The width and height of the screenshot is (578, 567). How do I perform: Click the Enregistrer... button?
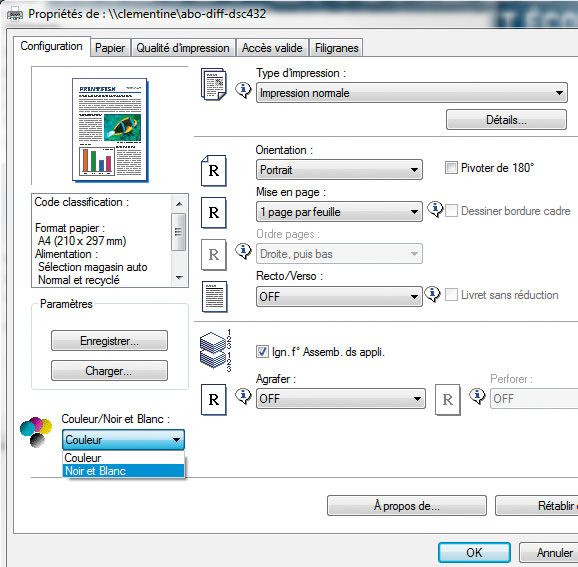click(109, 341)
